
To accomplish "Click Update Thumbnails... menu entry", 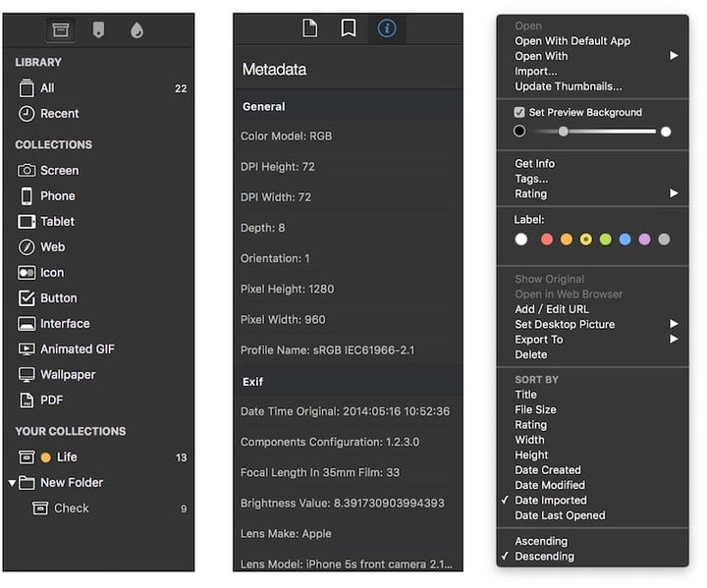I will [x=568, y=86].
